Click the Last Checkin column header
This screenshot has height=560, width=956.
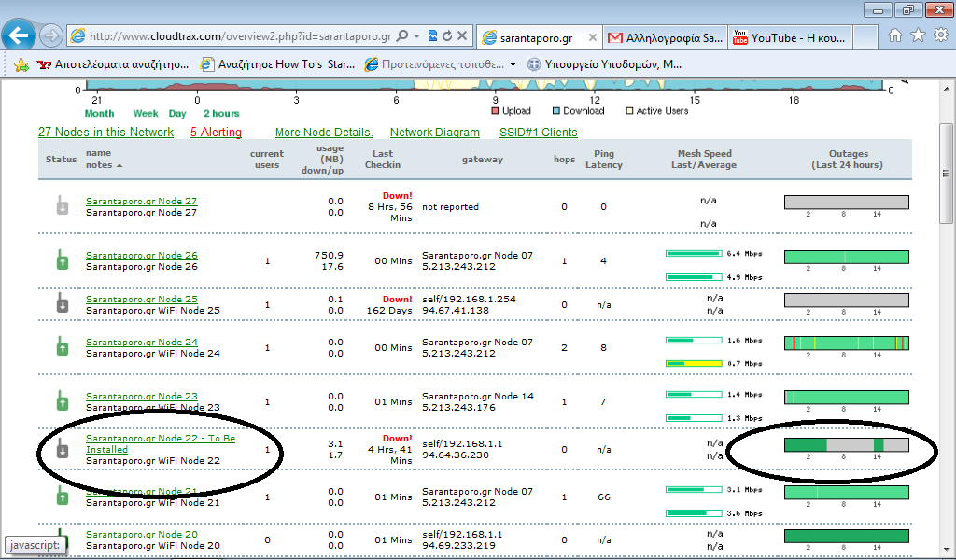tap(383, 159)
